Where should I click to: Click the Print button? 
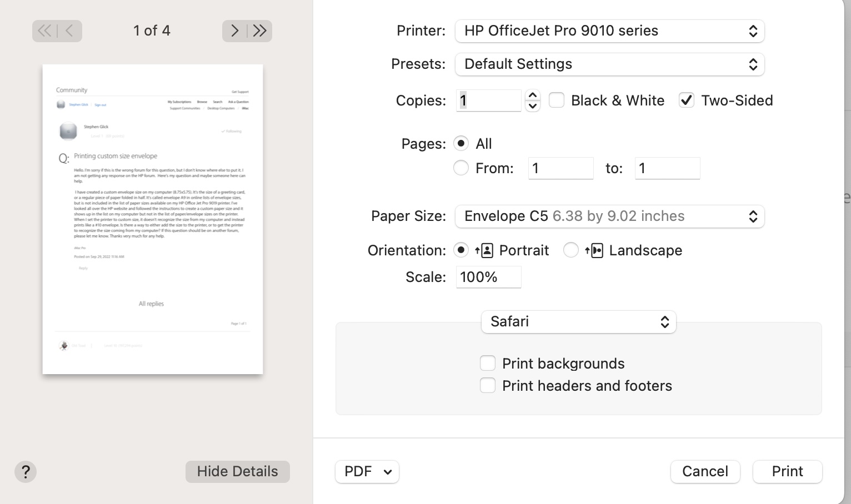(x=787, y=471)
